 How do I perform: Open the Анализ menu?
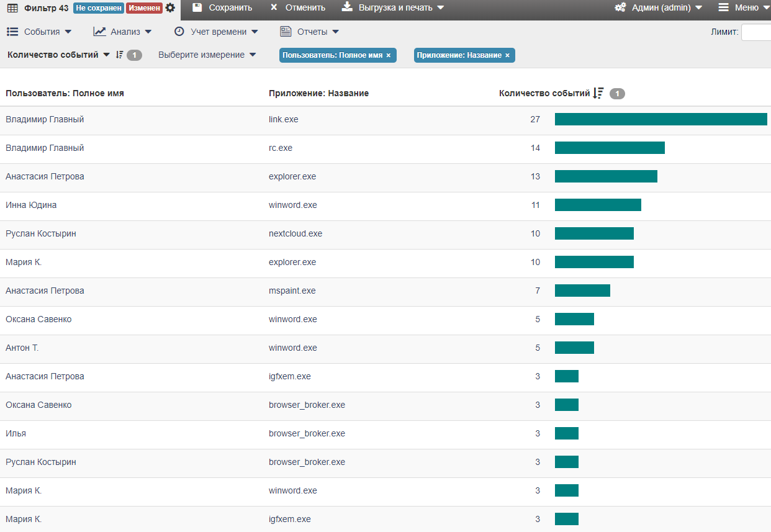(122, 32)
